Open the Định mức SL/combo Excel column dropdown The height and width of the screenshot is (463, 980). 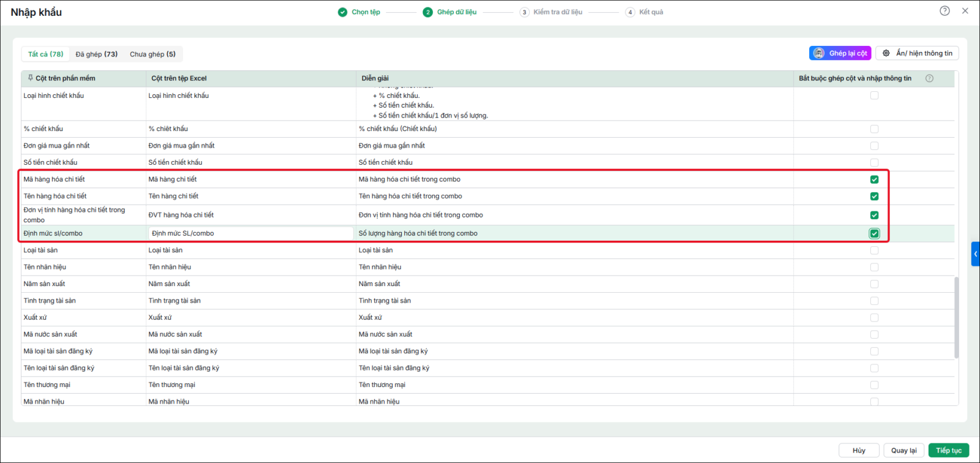point(251,233)
